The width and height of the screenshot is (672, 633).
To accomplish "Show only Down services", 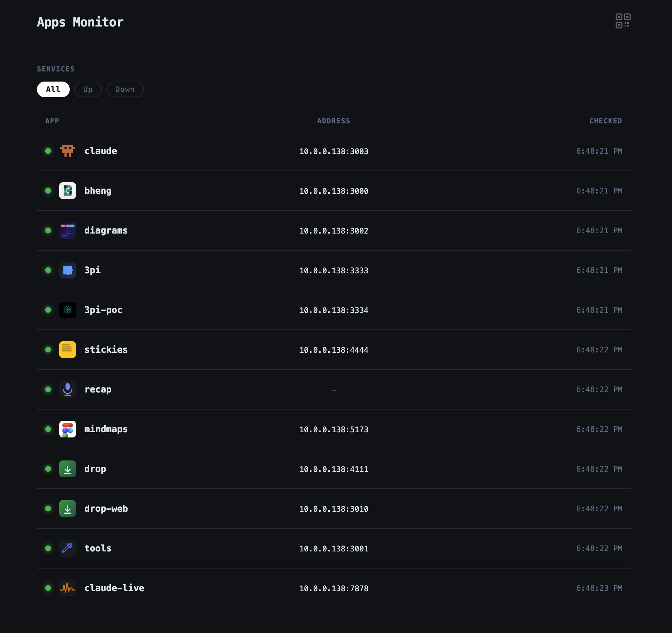I will pos(125,90).
